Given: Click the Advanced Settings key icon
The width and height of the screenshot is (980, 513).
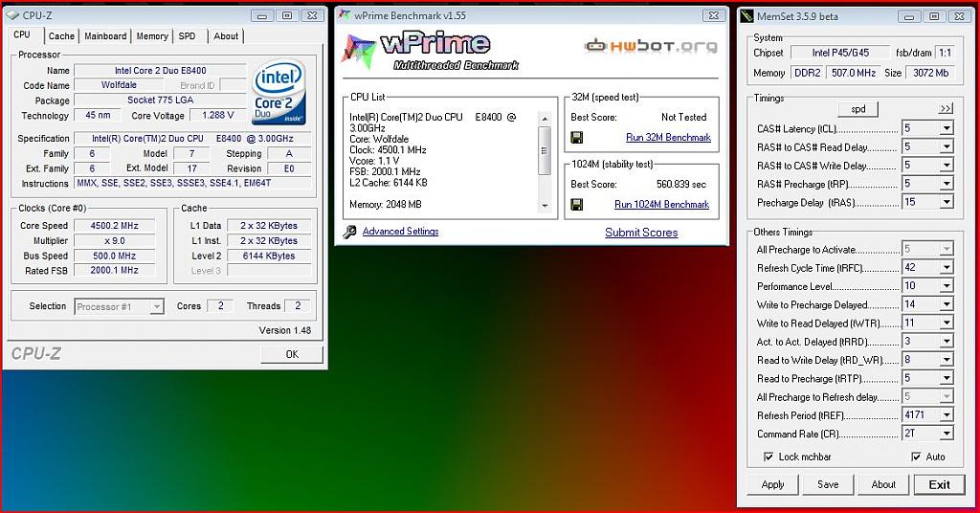Looking at the screenshot, I should coord(350,232).
